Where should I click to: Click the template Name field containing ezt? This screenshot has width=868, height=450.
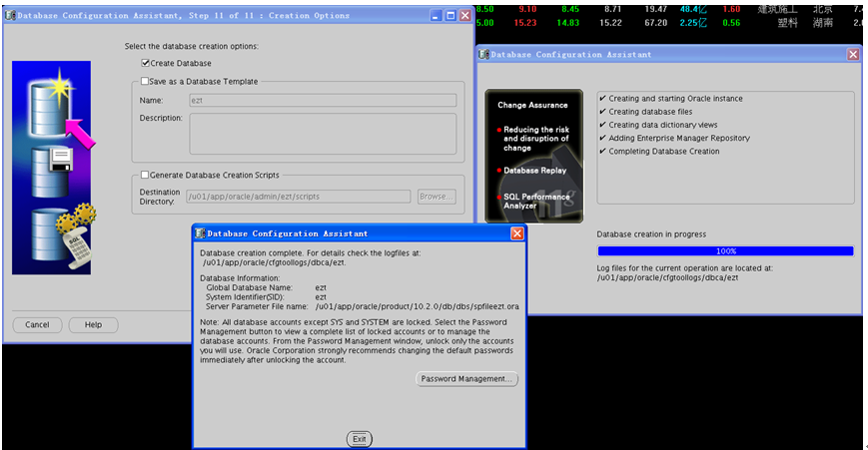[x=323, y=100]
